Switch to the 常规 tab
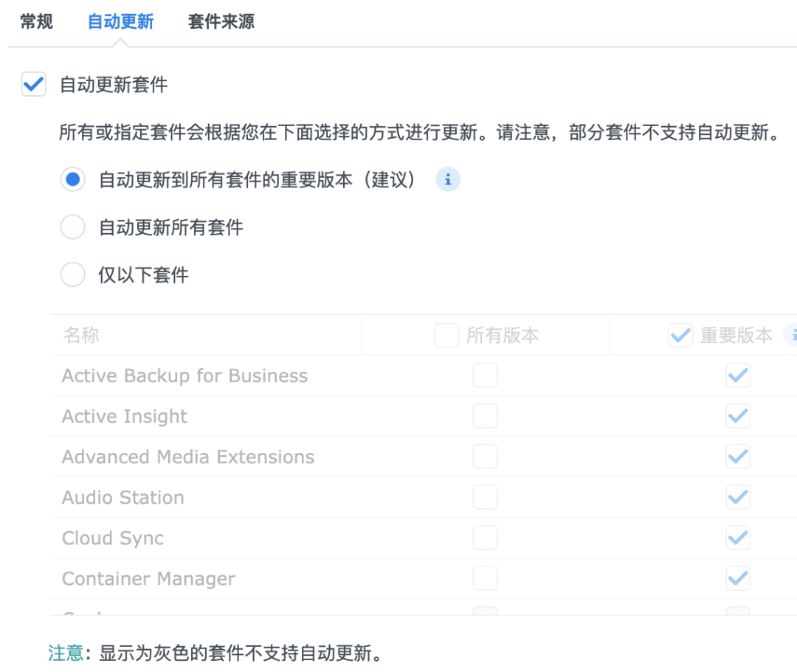 tap(36, 21)
